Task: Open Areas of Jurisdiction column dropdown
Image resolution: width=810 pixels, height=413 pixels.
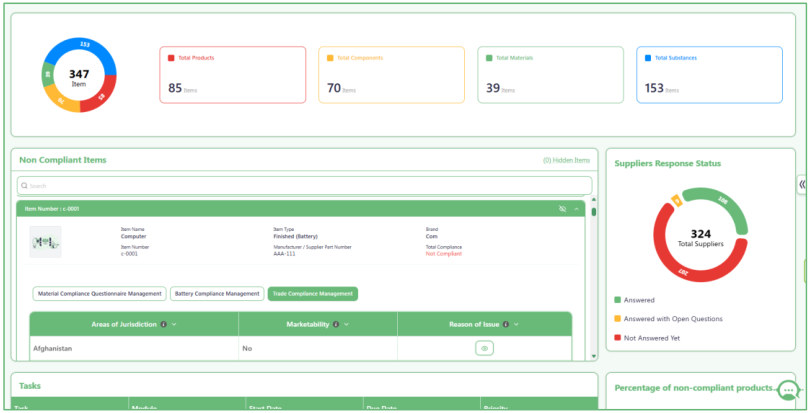Action: click(174, 324)
